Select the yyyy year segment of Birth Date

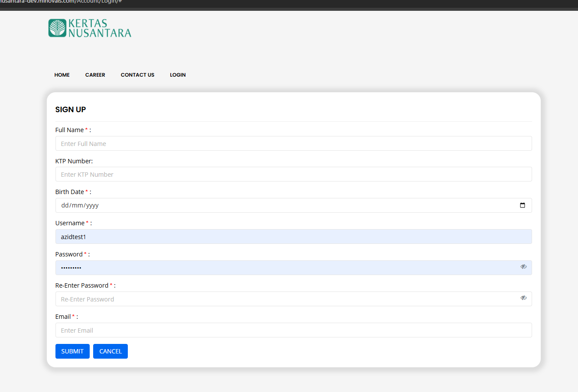point(92,206)
